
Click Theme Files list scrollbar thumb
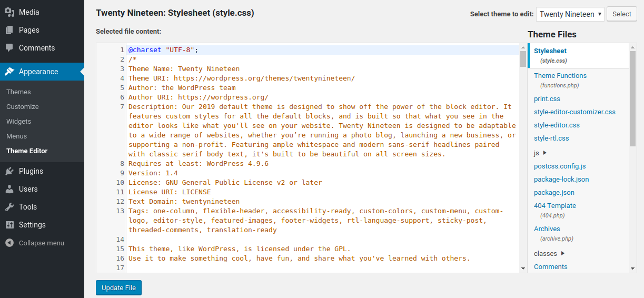click(x=632, y=98)
